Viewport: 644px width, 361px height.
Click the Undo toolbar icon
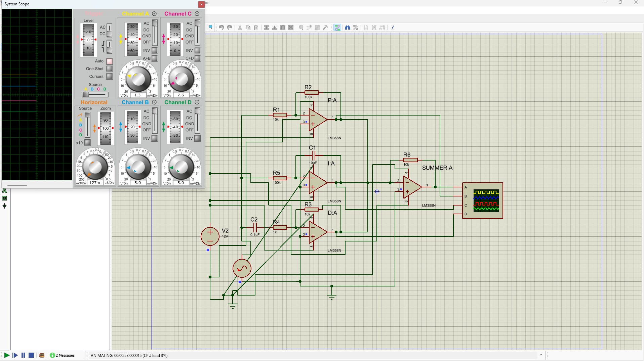point(221,28)
